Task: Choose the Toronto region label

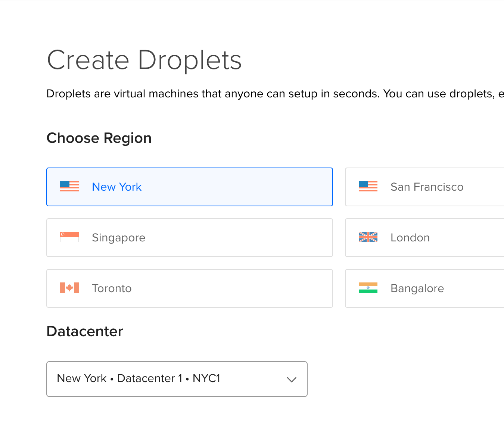Action: pos(112,288)
